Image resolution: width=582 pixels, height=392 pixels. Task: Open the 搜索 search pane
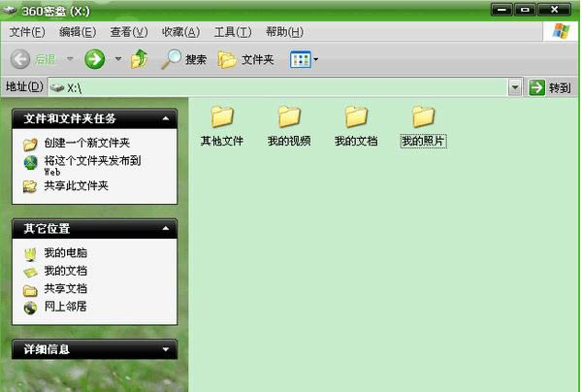click(183, 60)
